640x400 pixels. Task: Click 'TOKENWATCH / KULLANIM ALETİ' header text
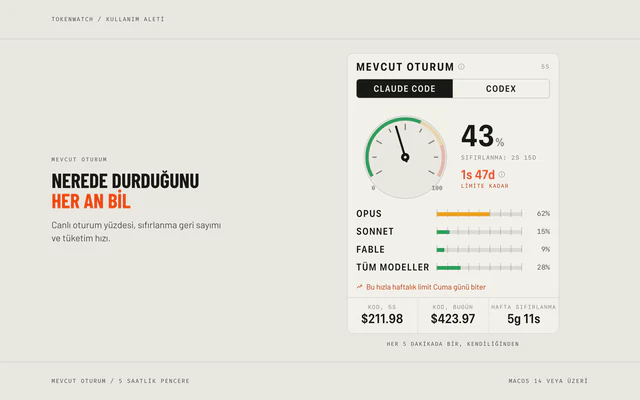pos(108,19)
